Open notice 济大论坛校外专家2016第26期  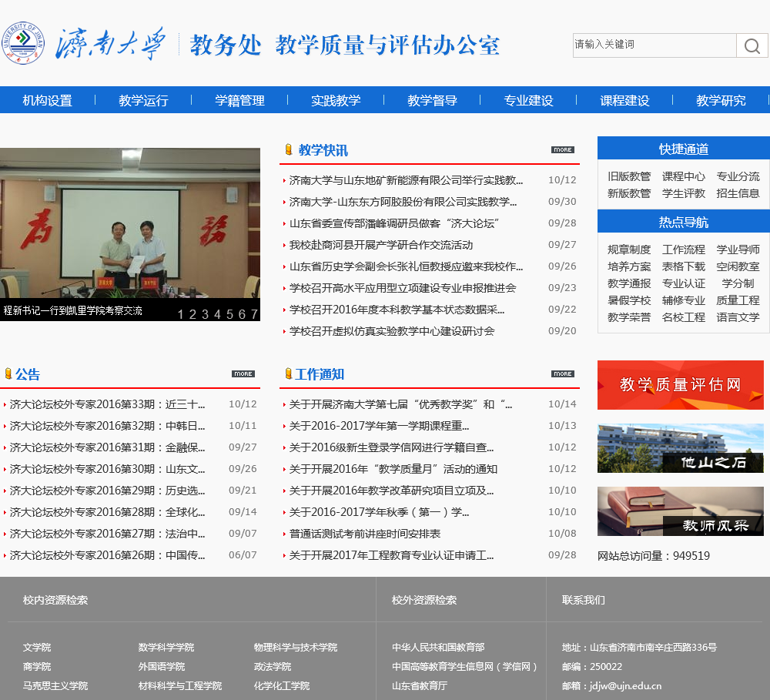(108, 555)
